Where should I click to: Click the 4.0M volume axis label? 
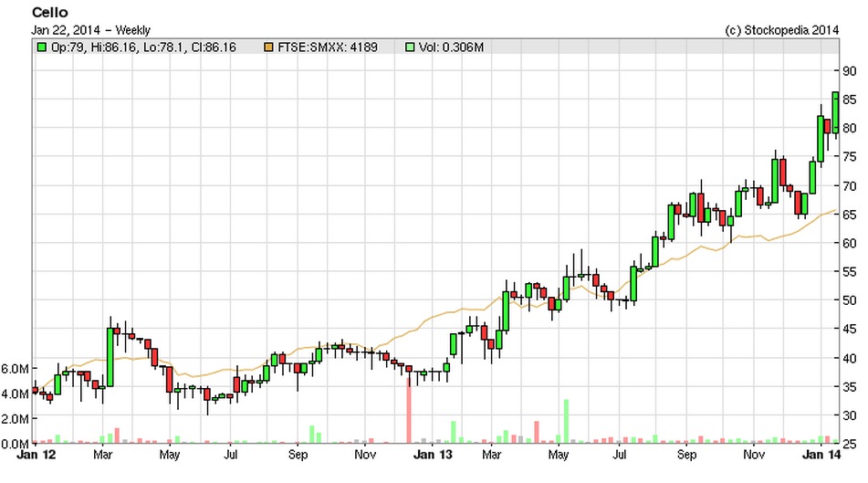(15, 394)
